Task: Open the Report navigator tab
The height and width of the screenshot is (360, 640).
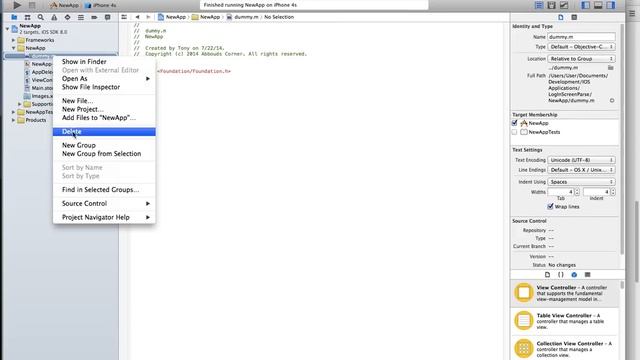Action: [108, 17]
